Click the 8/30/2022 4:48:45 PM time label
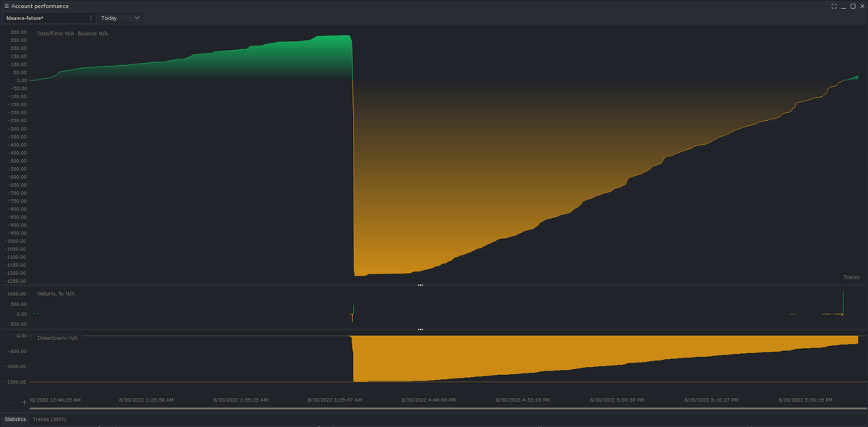The image size is (868, 427). click(x=429, y=399)
